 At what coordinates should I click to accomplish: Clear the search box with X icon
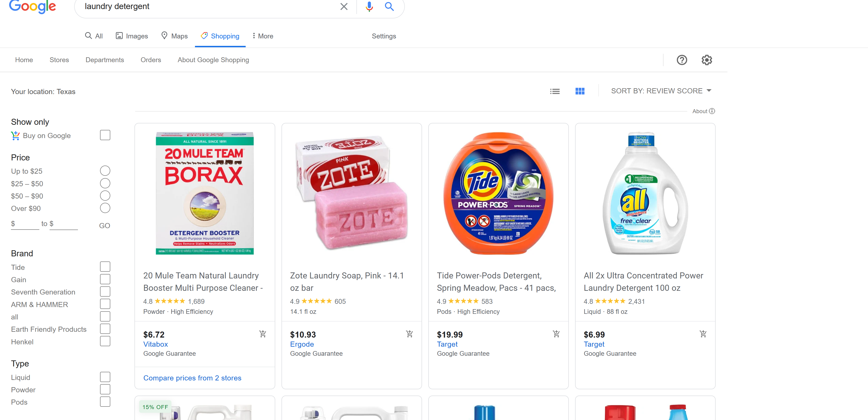(344, 7)
